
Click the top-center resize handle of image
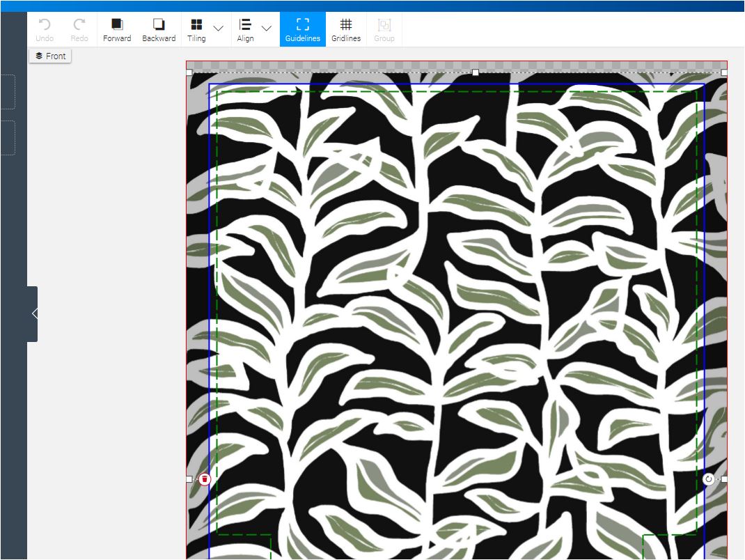point(476,72)
